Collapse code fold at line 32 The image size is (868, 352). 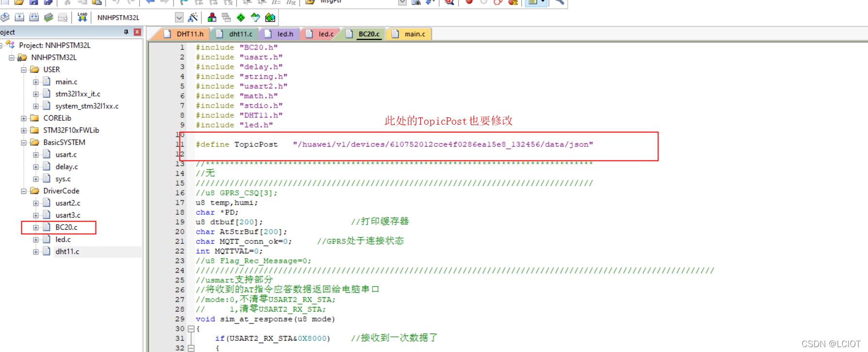tap(191, 348)
